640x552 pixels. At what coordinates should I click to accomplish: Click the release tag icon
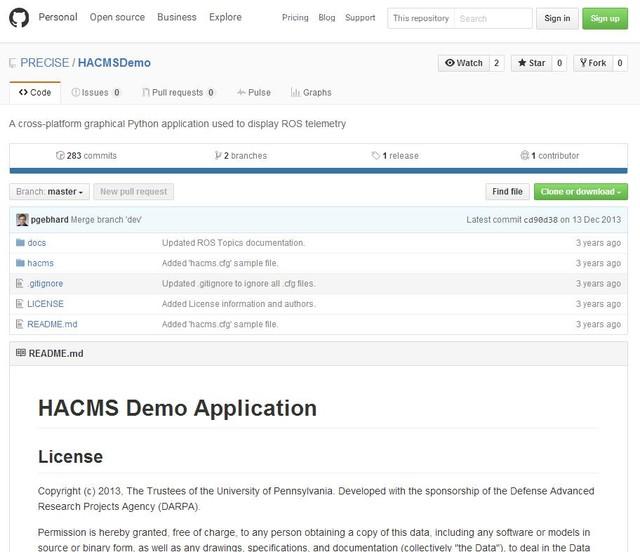[376, 156]
